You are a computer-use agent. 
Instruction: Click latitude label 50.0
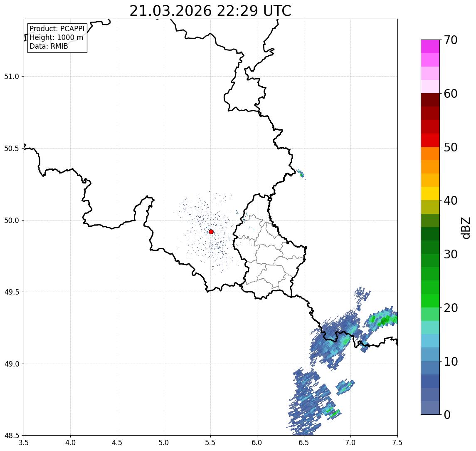[12, 220]
